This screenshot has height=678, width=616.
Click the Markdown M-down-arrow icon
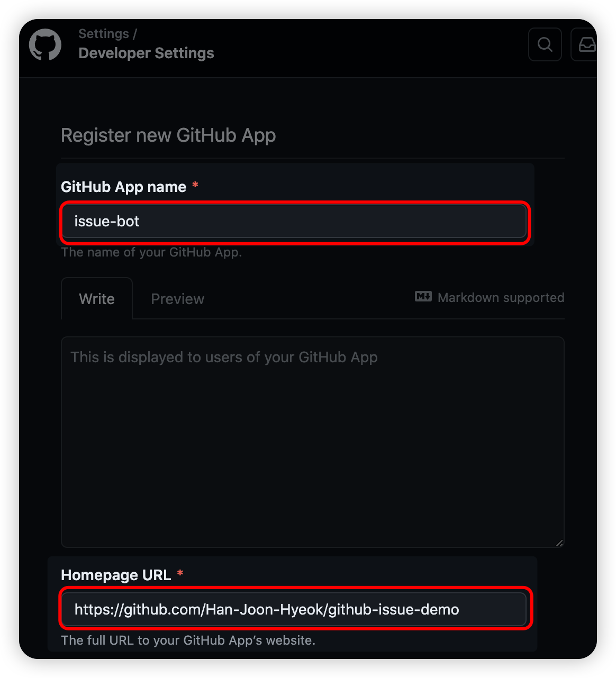point(423,297)
